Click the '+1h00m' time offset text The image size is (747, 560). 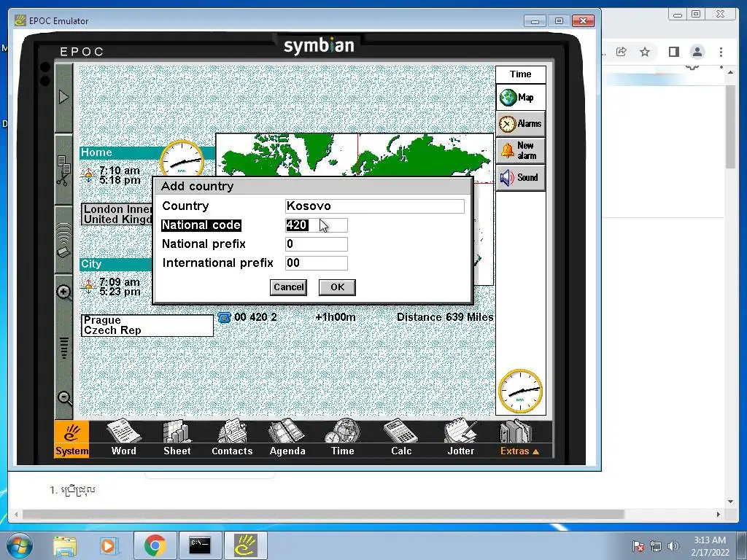click(x=336, y=317)
